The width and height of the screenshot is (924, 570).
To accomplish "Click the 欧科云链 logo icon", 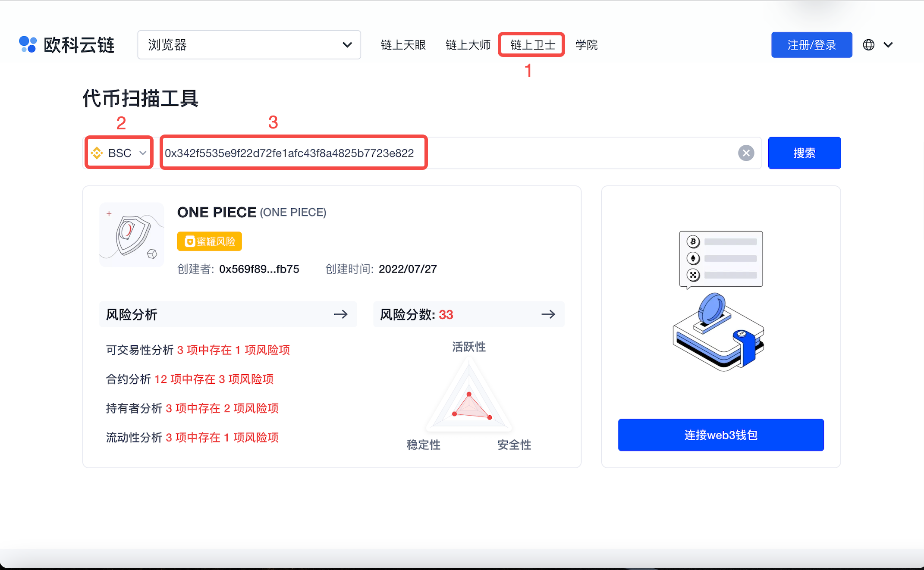I will pyautogui.click(x=28, y=44).
